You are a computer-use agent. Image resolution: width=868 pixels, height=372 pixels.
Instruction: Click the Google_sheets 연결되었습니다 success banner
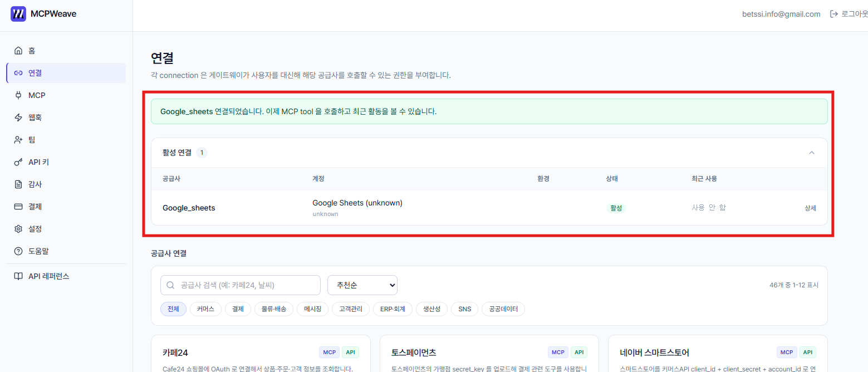click(x=489, y=111)
